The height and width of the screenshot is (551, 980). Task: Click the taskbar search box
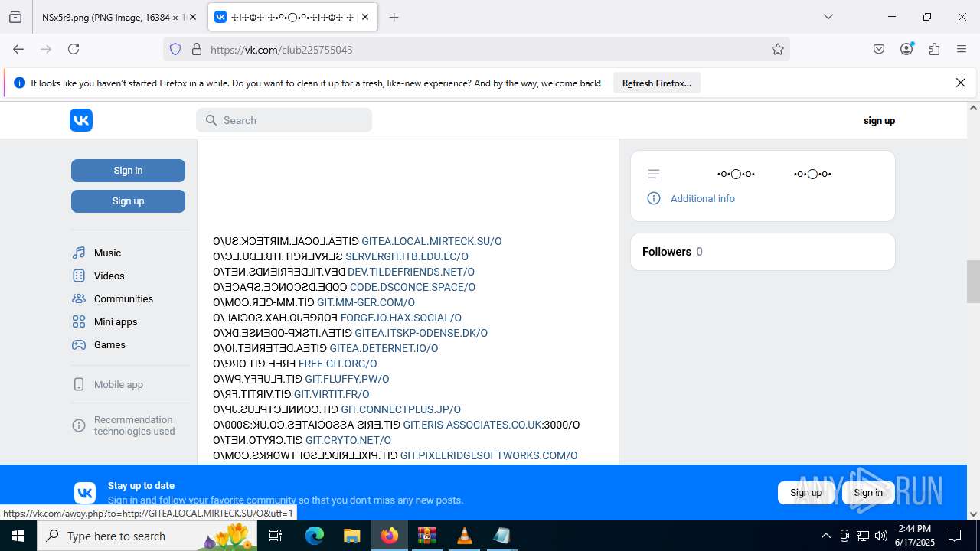pos(147,536)
